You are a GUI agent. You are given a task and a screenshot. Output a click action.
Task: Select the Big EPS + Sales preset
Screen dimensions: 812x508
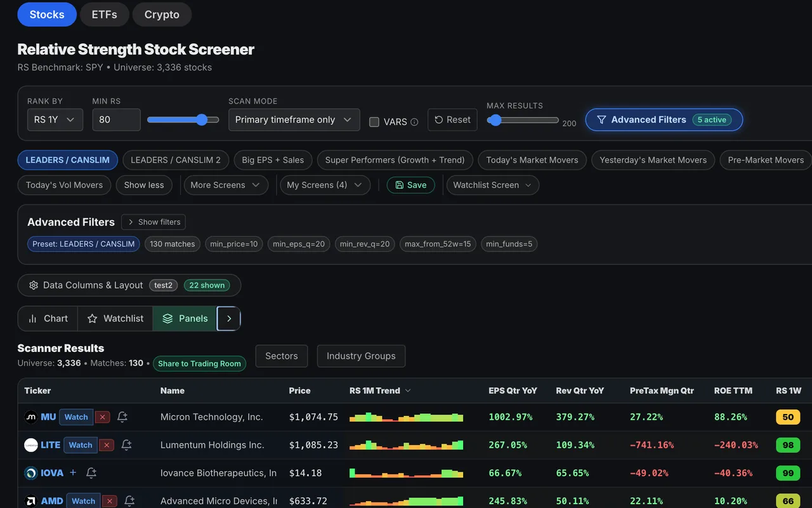pyautogui.click(x=273, y=160)
